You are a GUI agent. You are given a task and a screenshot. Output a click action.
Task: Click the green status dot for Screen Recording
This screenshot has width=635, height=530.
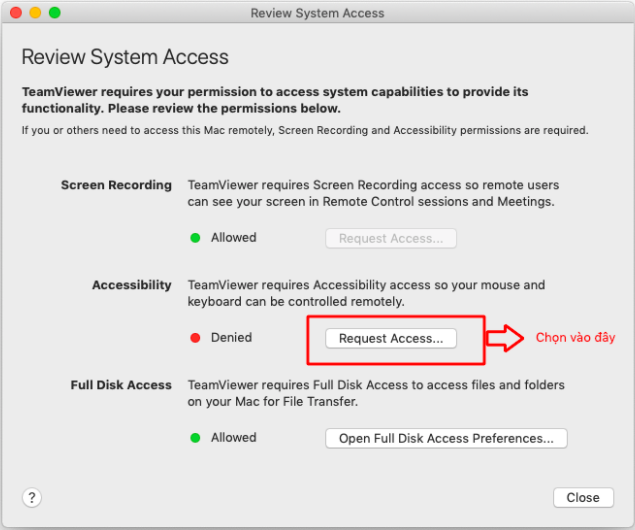coord(196,238)
